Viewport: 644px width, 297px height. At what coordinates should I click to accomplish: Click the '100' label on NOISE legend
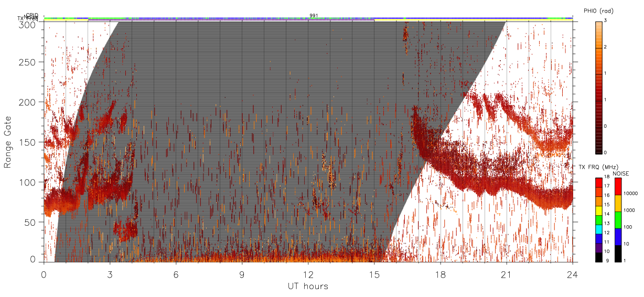pyautogui.click(x=628, y=227)
